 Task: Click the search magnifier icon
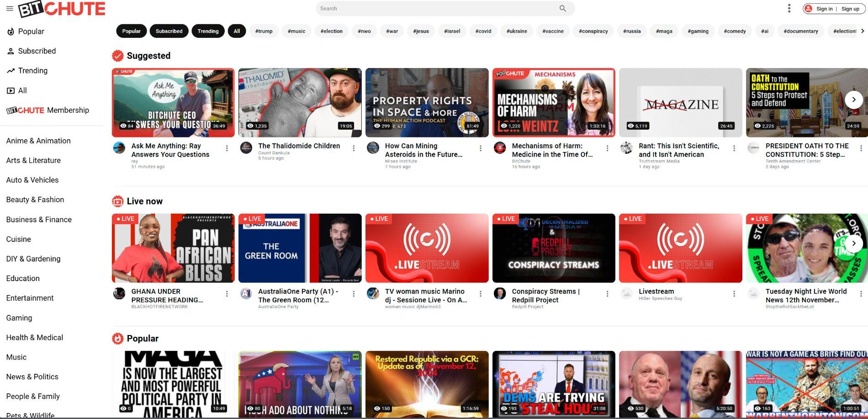(563, 9)
